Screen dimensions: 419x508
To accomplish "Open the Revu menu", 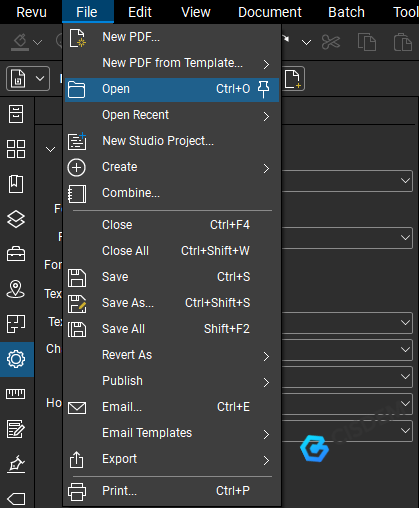I will (31, 12).
